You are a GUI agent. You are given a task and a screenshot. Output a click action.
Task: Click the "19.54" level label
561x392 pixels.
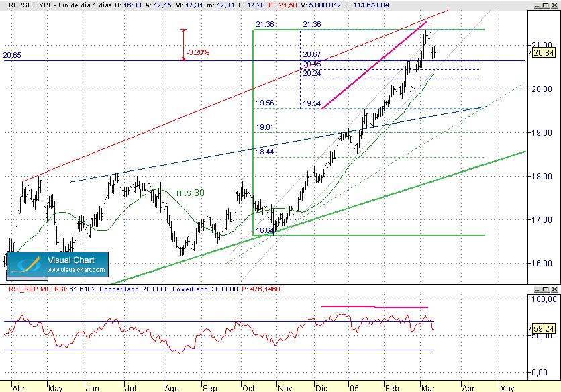(312, 103)
